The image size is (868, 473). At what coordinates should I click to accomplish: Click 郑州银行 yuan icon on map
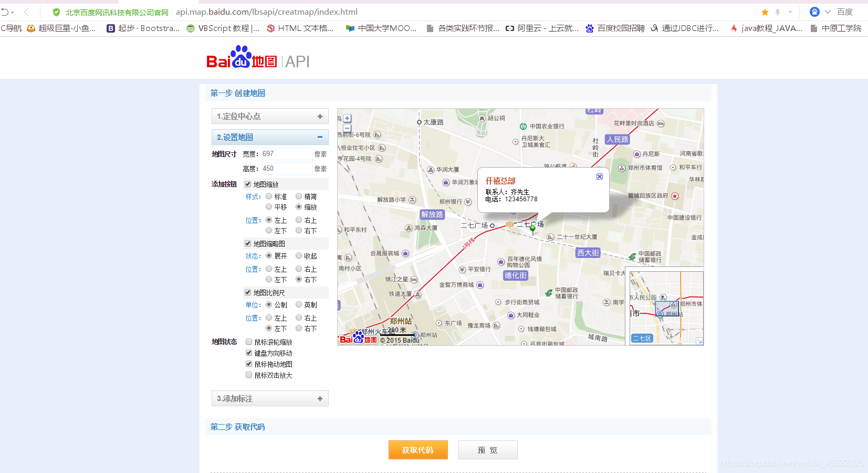[x=468, y=202]
